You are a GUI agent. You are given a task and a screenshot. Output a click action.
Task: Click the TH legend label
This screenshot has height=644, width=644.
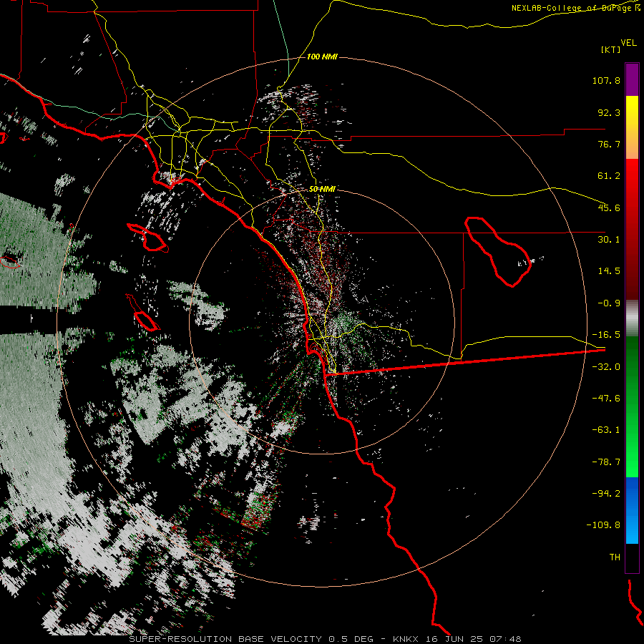[x=615, y=557]
